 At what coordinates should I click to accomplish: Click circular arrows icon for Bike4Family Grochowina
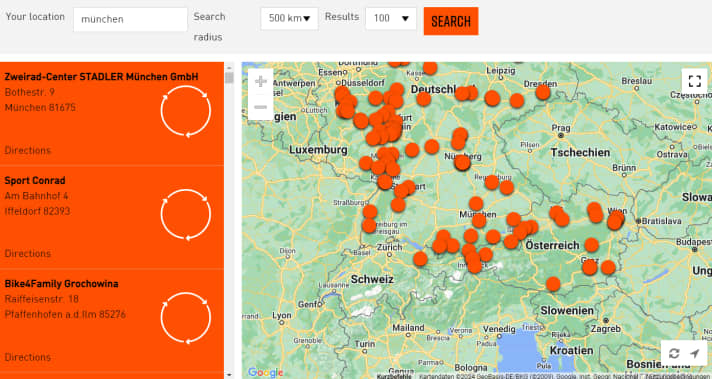coord(186,318)
